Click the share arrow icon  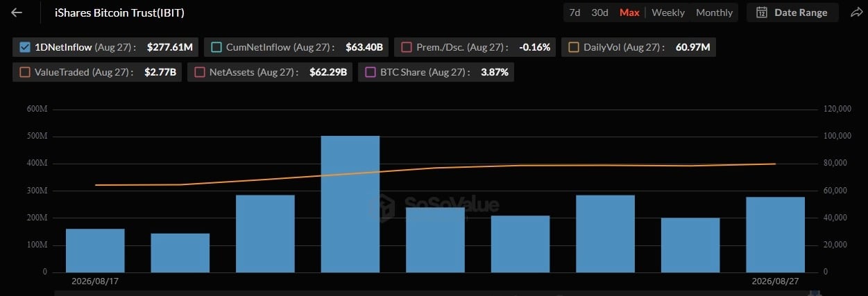click(856, 12)
